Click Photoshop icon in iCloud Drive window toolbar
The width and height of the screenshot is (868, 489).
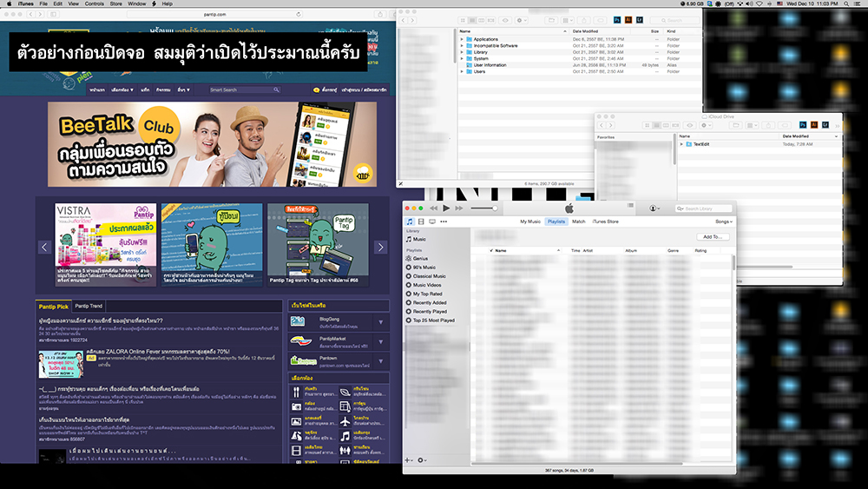(x=803, y=125)
